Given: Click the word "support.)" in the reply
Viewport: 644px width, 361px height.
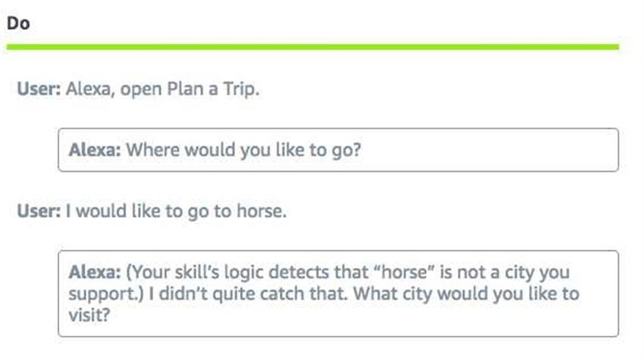Looking at the screenshot, I should click(x=106, y=294).
